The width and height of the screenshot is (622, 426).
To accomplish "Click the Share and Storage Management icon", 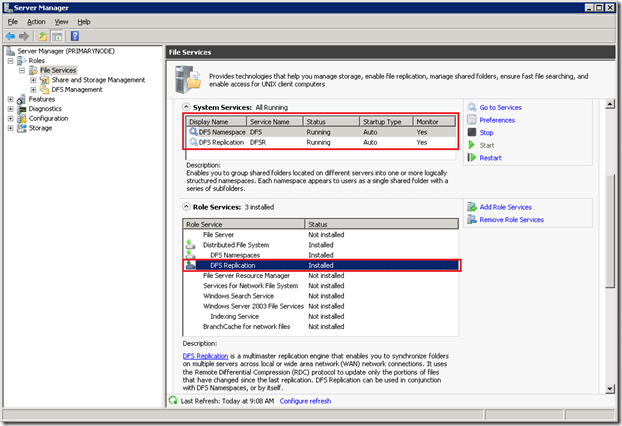I will 44,80.
